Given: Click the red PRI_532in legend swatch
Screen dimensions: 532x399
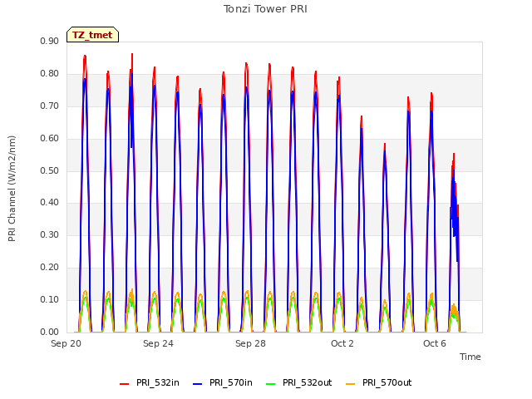Looking at the screenshot, I should 124,384.
